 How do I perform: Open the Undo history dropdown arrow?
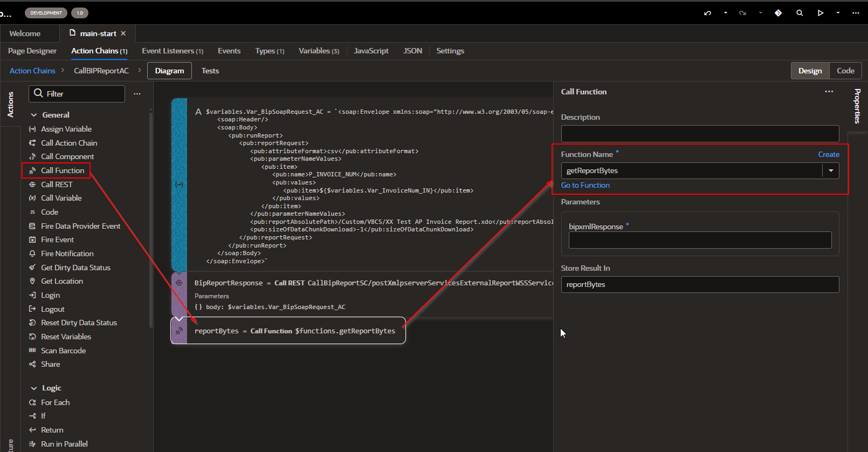tap(726, 13)
